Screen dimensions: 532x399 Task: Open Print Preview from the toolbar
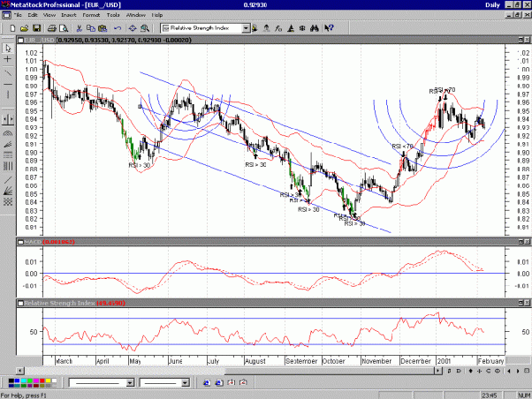(x=64, y=28)
